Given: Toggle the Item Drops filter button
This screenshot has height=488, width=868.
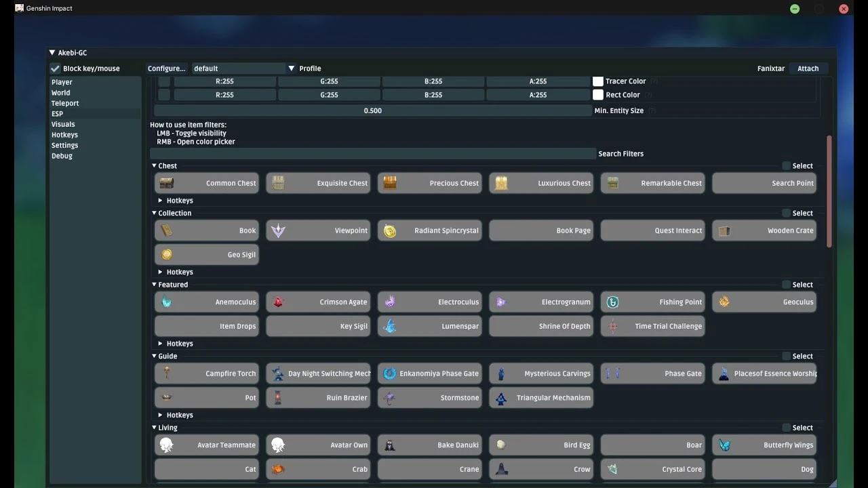Looking at the screenshot, I should coord(207,326).
